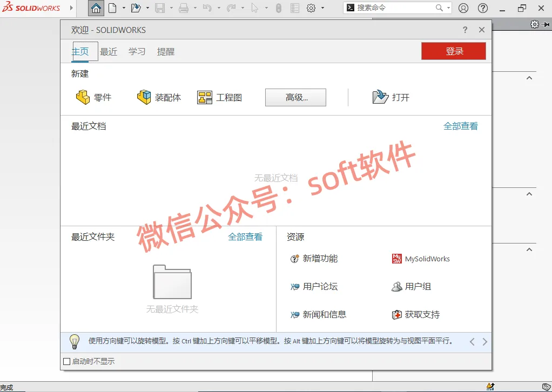The image size is (552, 392).
Task: Expand the SOLIDWORKS menu arrow beside logo
Action: click(71, 8)
